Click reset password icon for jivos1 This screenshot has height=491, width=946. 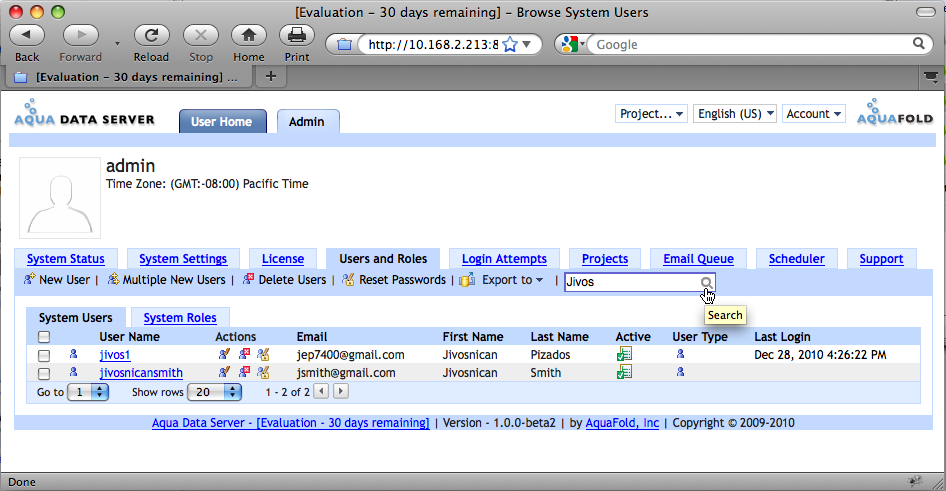[x=264, y=355]
